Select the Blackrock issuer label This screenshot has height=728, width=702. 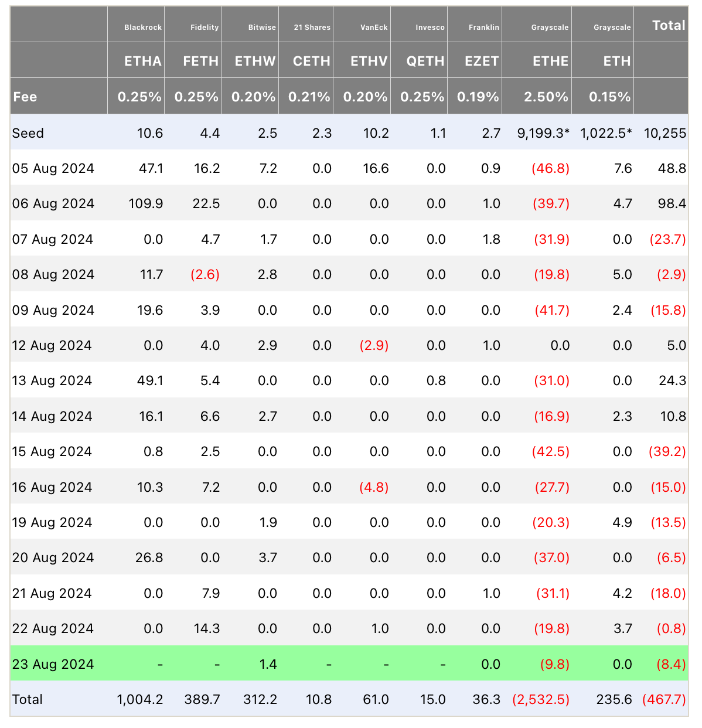click(143, 28)
